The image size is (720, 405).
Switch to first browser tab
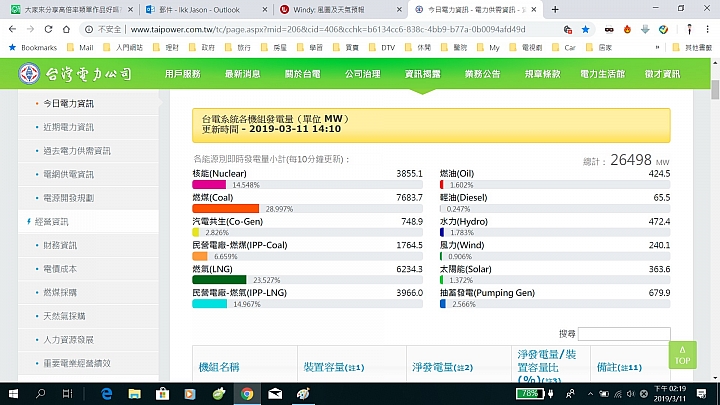pos(71,10)
